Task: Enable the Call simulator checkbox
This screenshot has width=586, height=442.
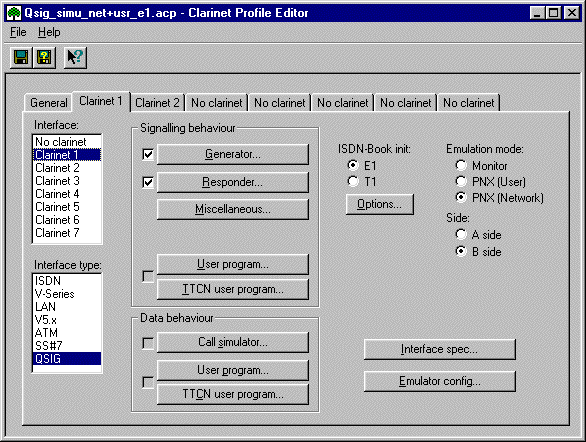Action: 148,343
